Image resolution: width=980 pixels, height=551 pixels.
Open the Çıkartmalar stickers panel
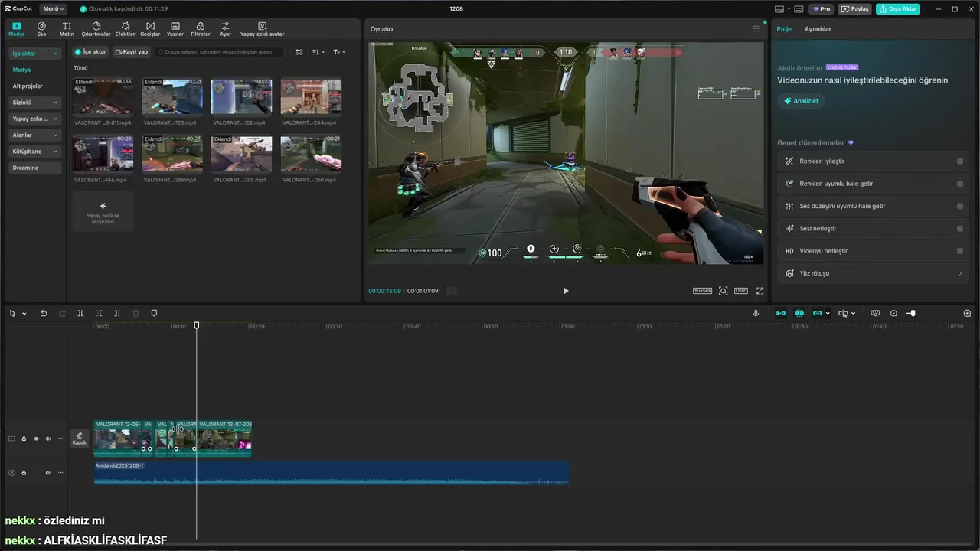coord(96,29)
